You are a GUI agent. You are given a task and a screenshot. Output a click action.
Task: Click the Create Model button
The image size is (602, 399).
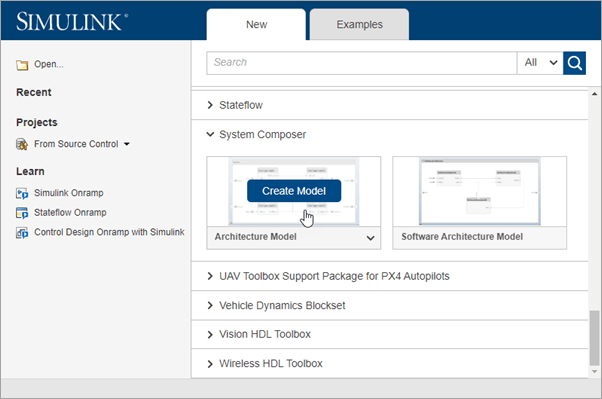pyautogui.click(x=294, y=191)
